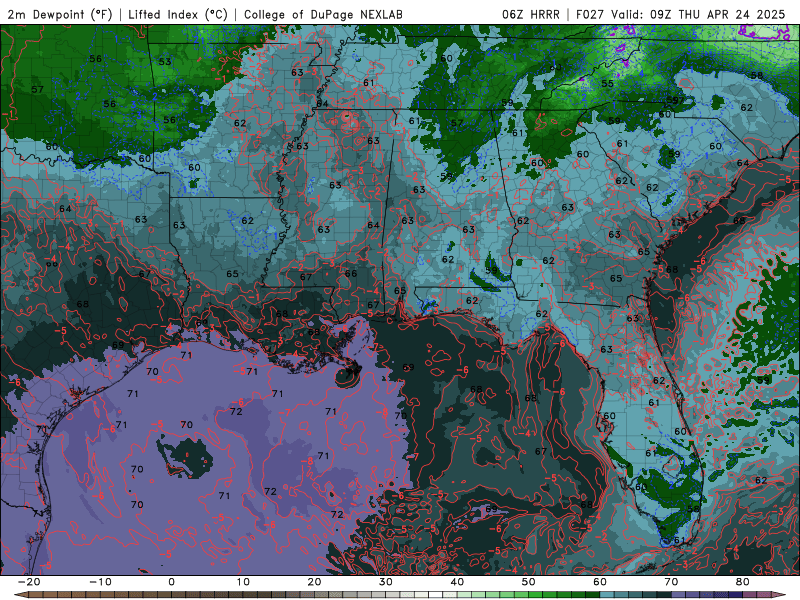Click the '50' label on the color scale
The height and width of the screenshot is (600, 800).
529,582
